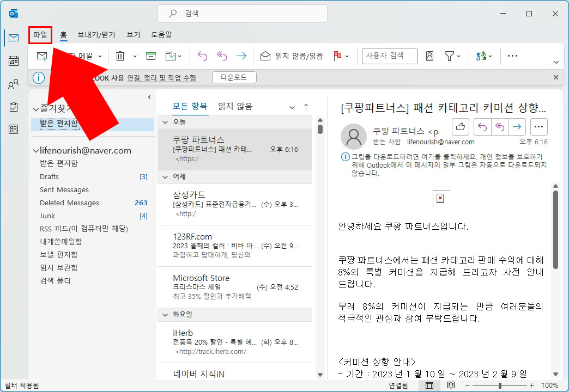Screen dimensions: 569x392
Task: Open the Calendar view from the left navigation
Action: click(13, 60)
